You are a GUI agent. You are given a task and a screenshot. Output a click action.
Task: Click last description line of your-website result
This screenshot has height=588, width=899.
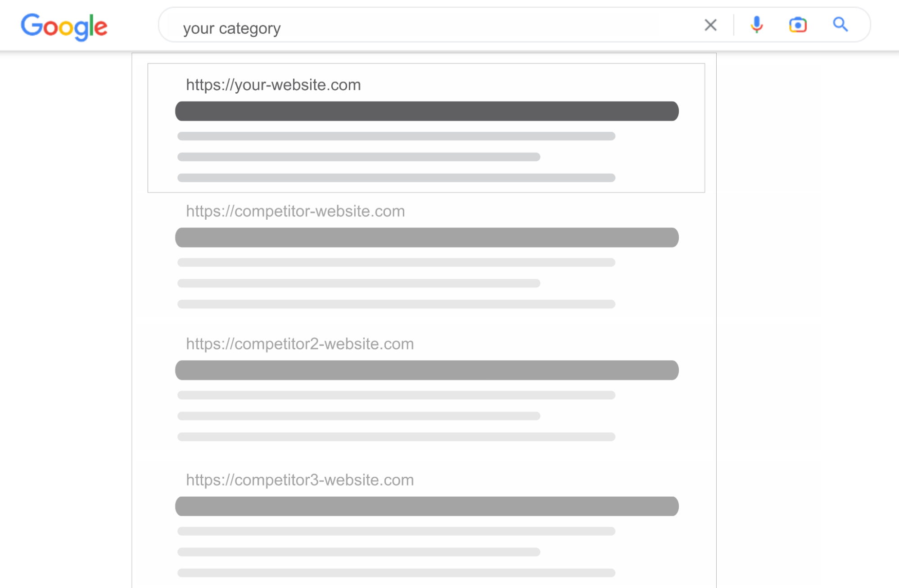(x=396, y=178)
